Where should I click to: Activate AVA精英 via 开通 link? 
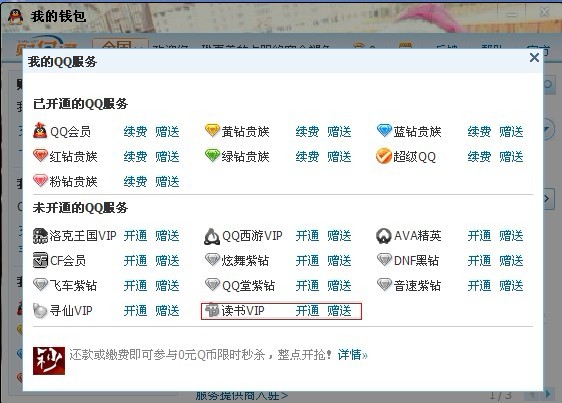click(480, 236)
